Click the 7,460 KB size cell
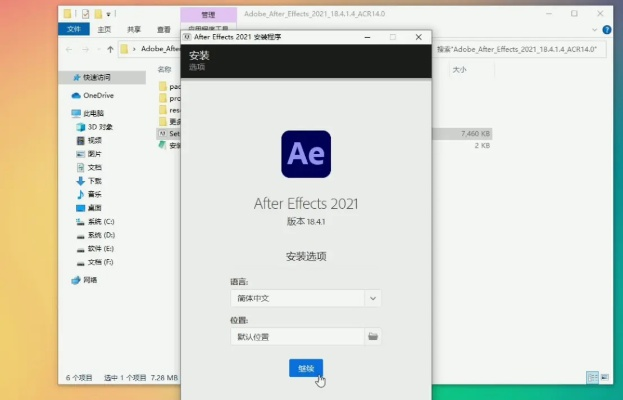This screenshot has height=400, width=623. 475,133
